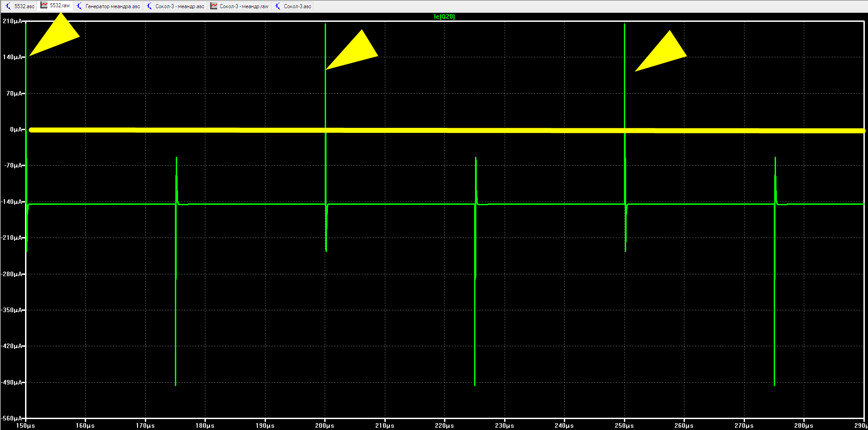Click the -490µA vertical axis label
Screen dimensions: 868x430
[11, 383]
